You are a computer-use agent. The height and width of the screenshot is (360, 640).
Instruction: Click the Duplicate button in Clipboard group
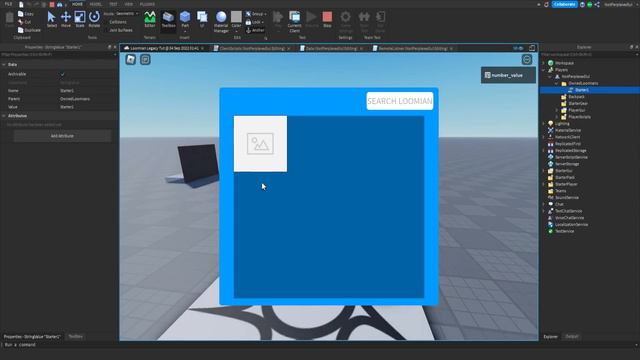tap(29, 30)
